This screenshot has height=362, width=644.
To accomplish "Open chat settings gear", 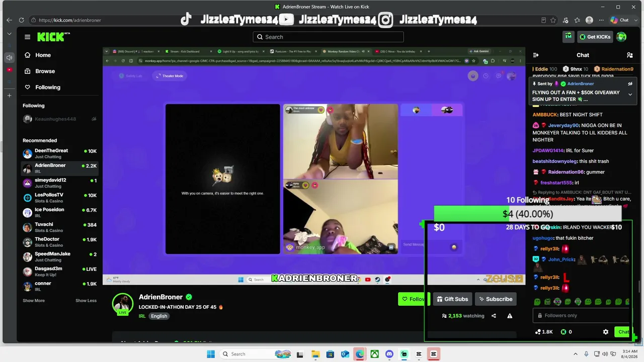I will tap(606, 332).
